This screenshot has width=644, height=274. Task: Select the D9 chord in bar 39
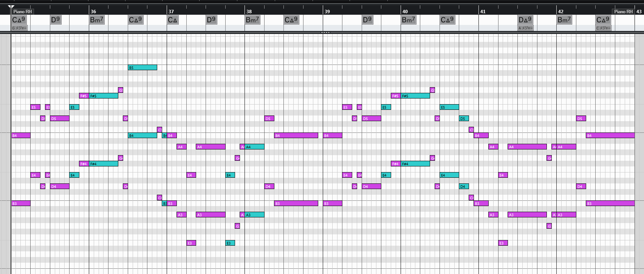click(367, 20)
